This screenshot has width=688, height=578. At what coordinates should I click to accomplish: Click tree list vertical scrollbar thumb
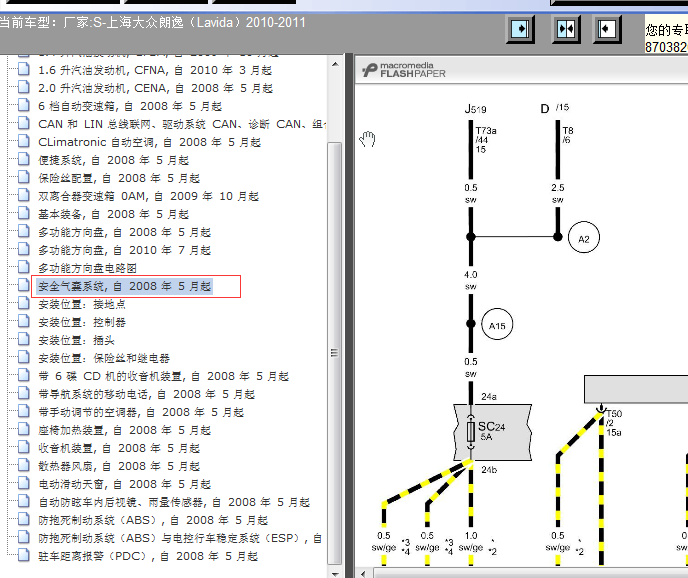click(335, 353)
